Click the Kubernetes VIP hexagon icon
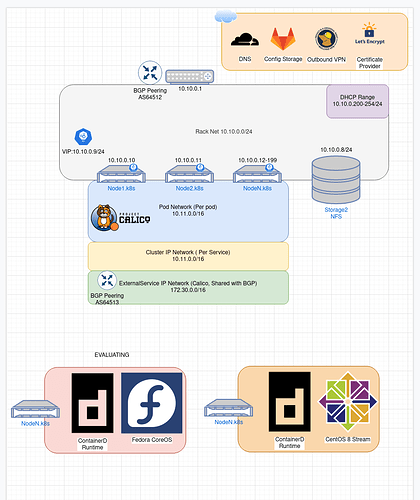420x500 pixels. (x=83, y=137)
